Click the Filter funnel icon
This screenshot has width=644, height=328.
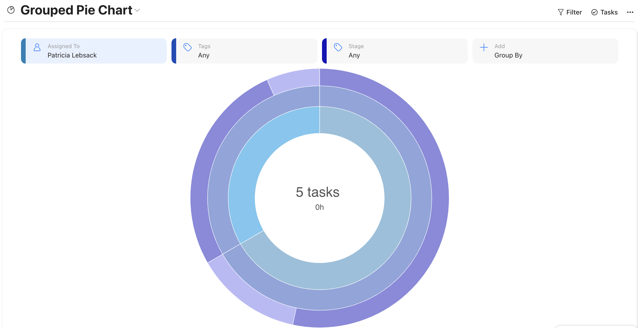coord(560,12)
